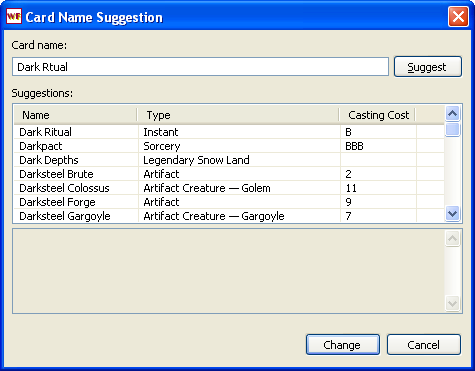475x371 pixels.
Task: Select the Darksteel Gargoyle row
Action: [229, 216]
